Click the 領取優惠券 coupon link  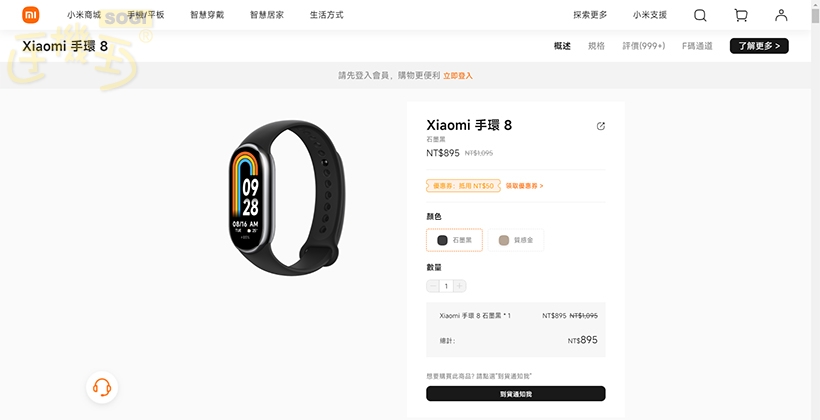coord(525,186)
